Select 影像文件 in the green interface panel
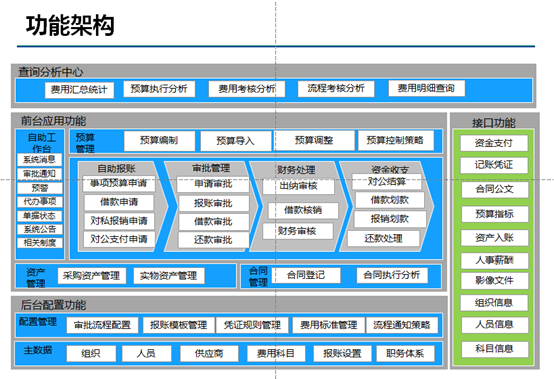 coord(494,281)
